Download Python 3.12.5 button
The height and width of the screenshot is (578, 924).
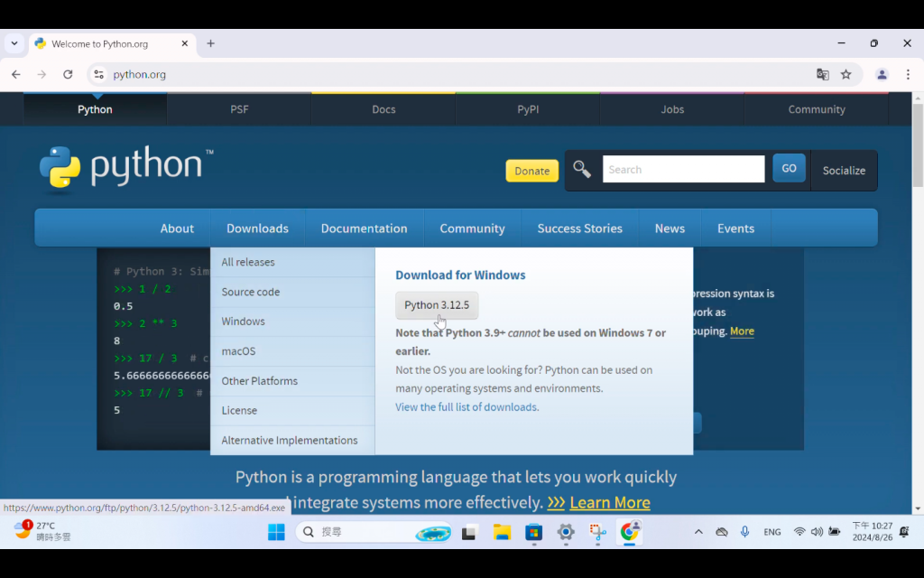click(437, 305)
